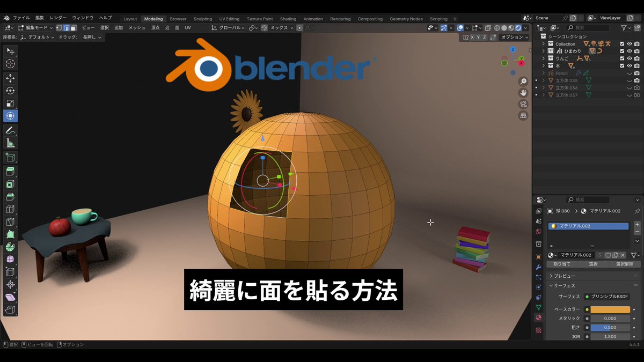
Task: Click the new collection icon in outliner
Action: pos(637,27)
